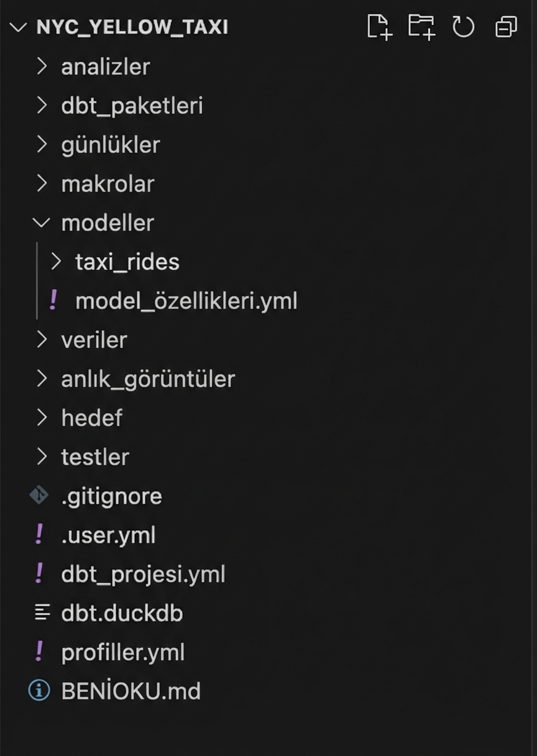Open the günlükler folder
This screenshot has height=756, width=537.
(x=111, y=145)
